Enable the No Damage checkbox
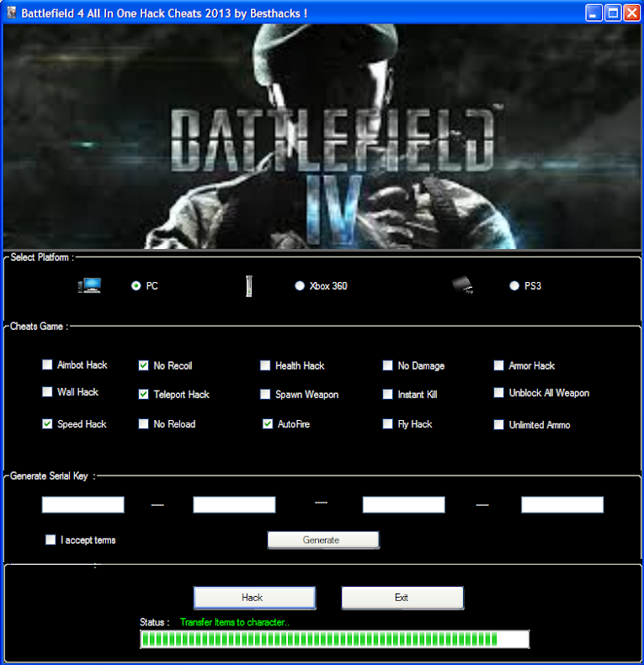The image size is (644, 665). (388, 365)
